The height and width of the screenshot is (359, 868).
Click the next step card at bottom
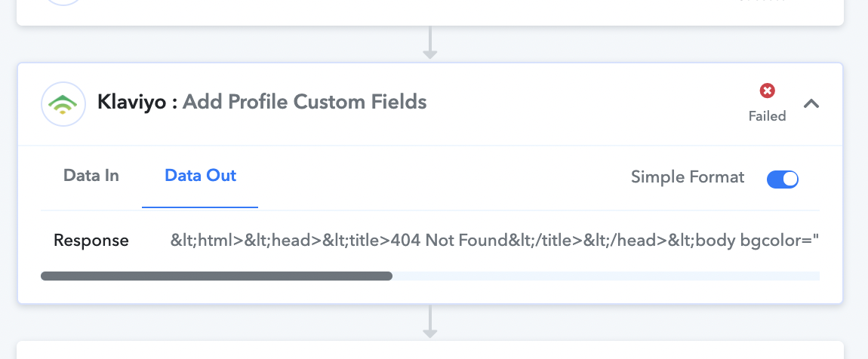(430, 350)
